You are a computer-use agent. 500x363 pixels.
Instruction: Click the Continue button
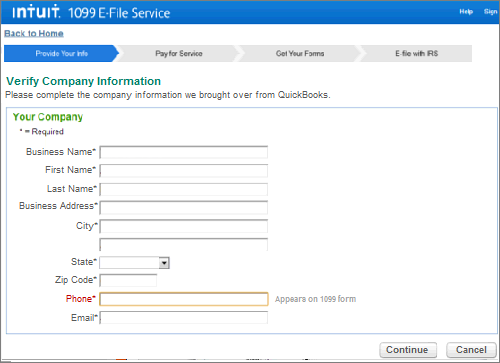[408, 350]
